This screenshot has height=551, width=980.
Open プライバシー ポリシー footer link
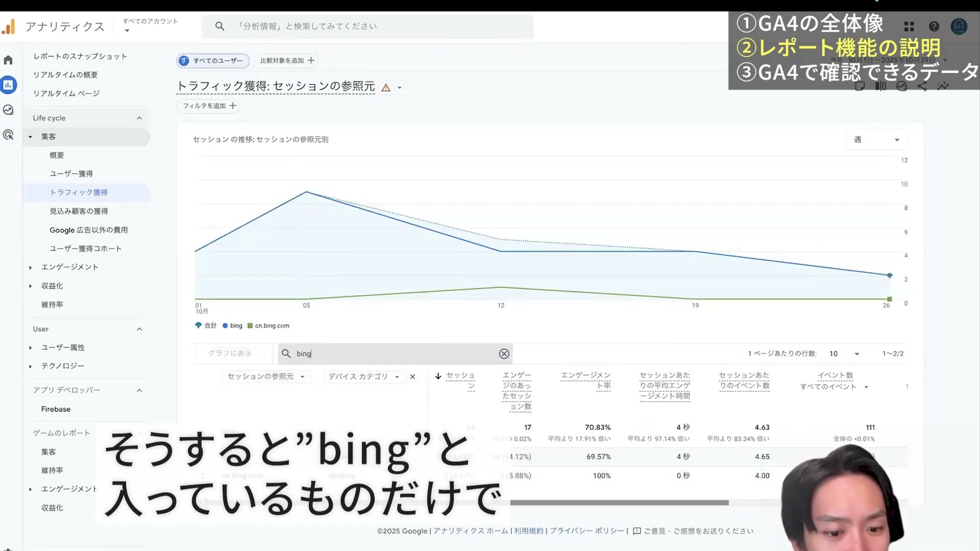point(587,531)
